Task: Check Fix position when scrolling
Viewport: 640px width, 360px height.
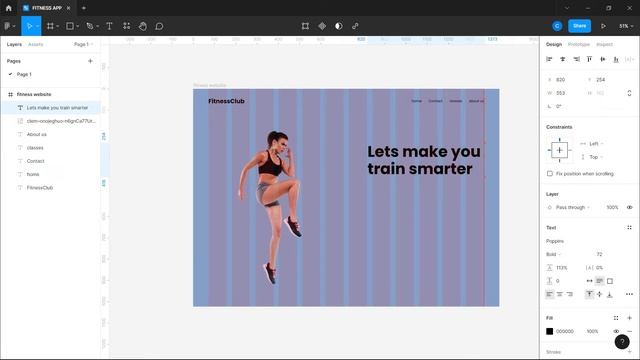Action: [550, 174]
